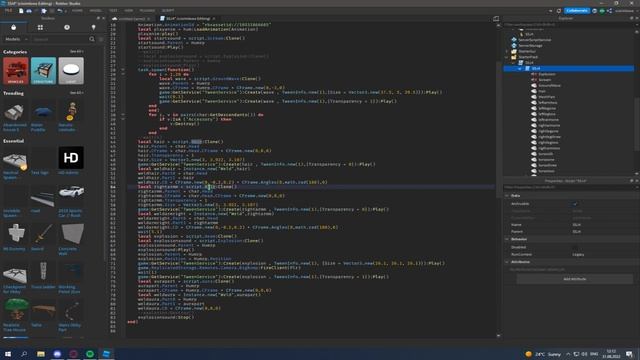Click the Light category thumbnail
The image size is (640, 360).
pyautogui.click(x=71, y=71)
